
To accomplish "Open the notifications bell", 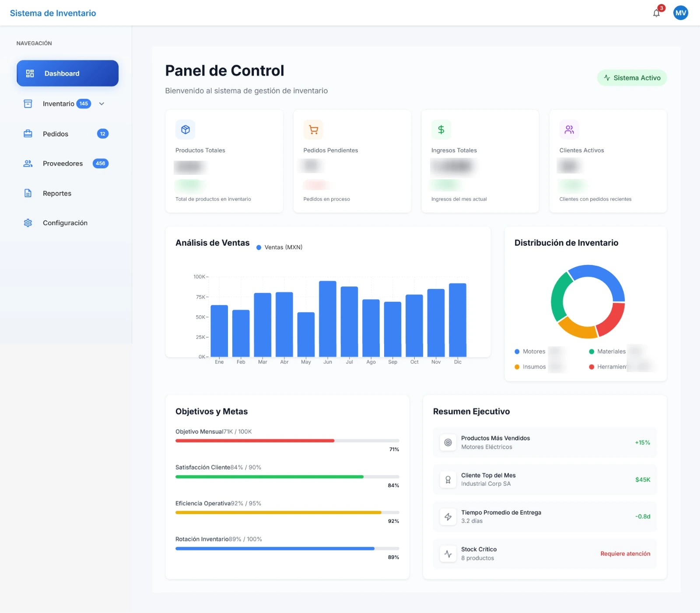I will 656,13.
